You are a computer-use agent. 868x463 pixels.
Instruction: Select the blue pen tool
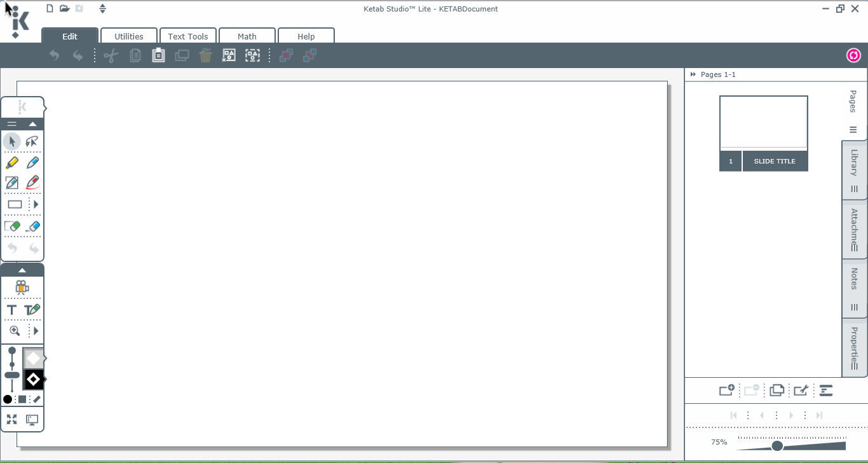pos(32,162)
